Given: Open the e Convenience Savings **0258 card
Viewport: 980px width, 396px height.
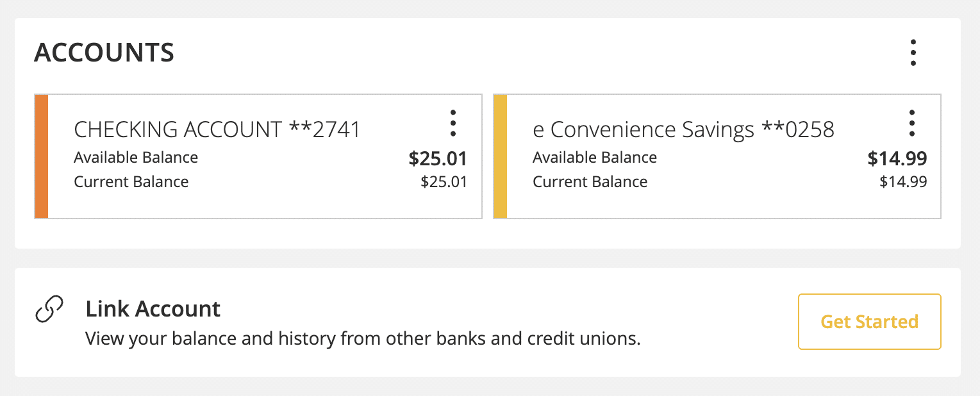Looking at the screenshot, I should coord(683,129).
